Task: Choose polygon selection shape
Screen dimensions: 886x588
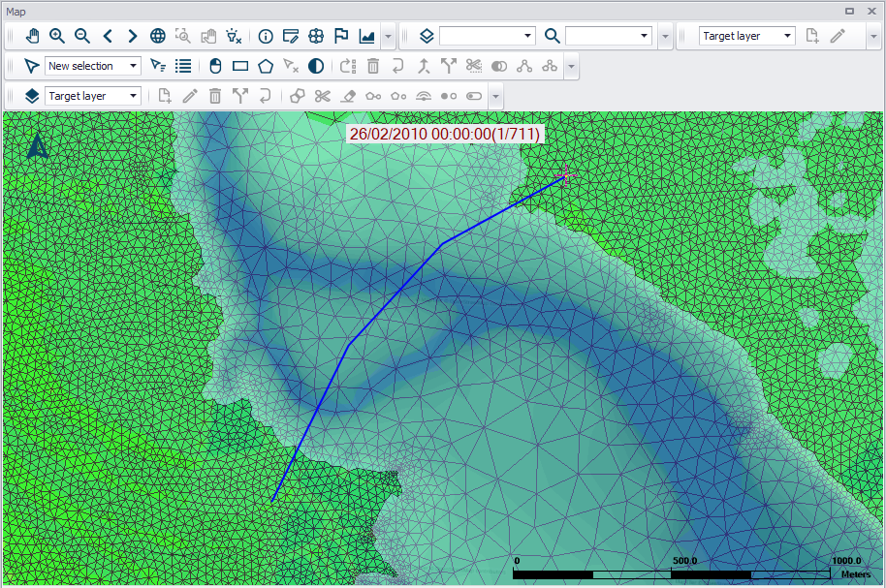Action: (266, 66)
